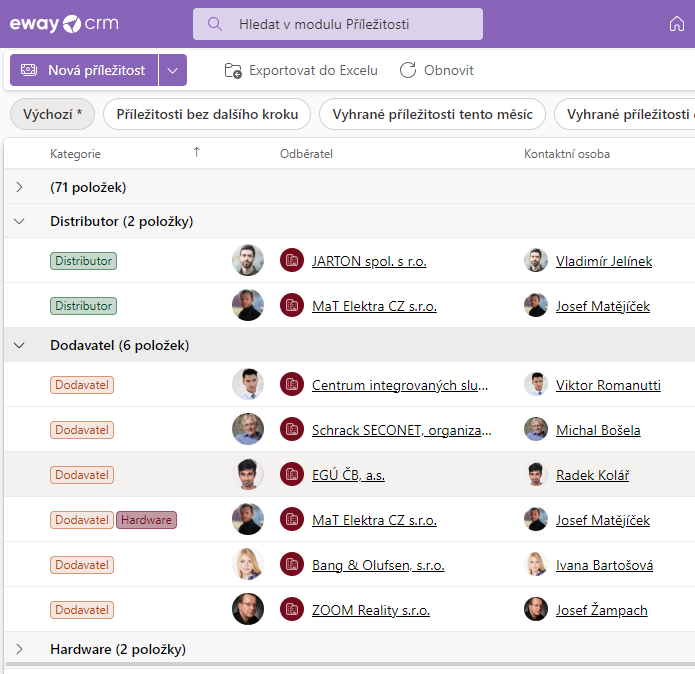Collapse the Distributor group
The width and height of the screenshot is (695, 674).
(19, 221)
